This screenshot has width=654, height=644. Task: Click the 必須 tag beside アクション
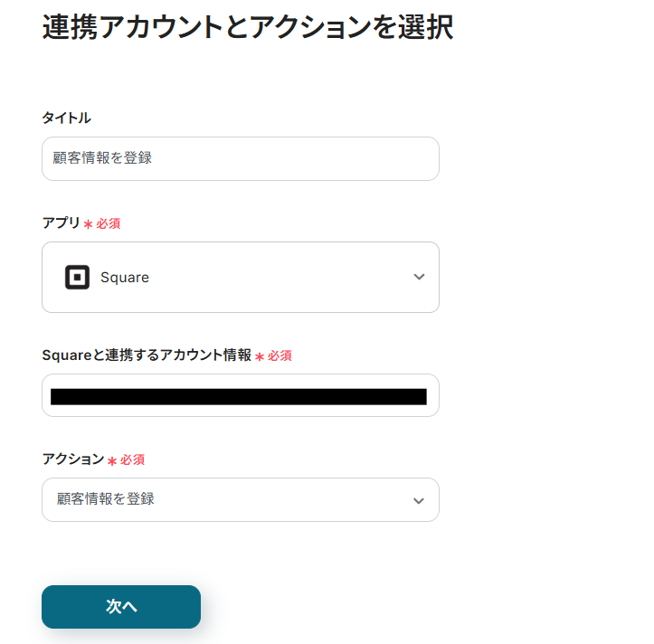coord(133,459)
